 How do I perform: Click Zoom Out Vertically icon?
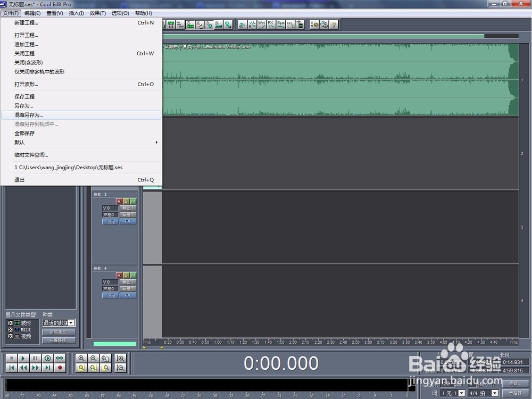[x=120, y=368]
